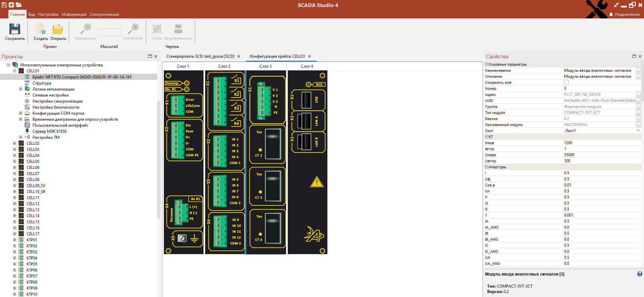Zoom out using Уменьшить magnifier
Viewport: 644px width, 297px height.
85,29
